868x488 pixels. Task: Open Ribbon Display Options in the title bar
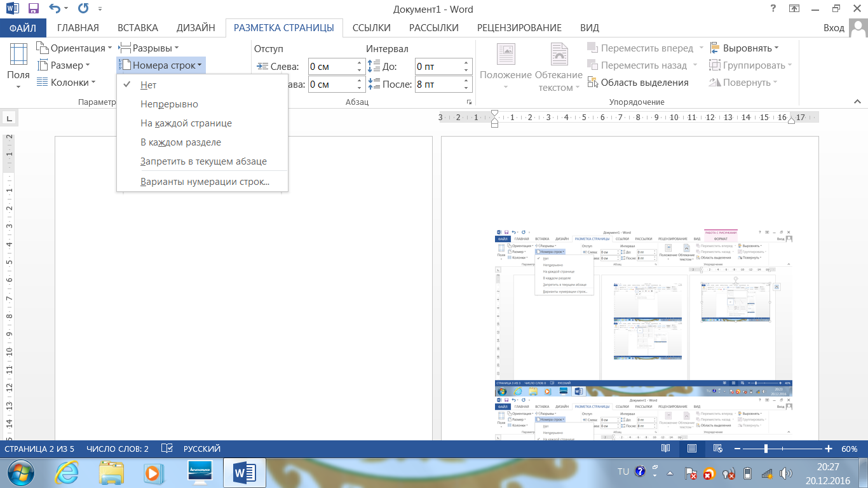794,9
